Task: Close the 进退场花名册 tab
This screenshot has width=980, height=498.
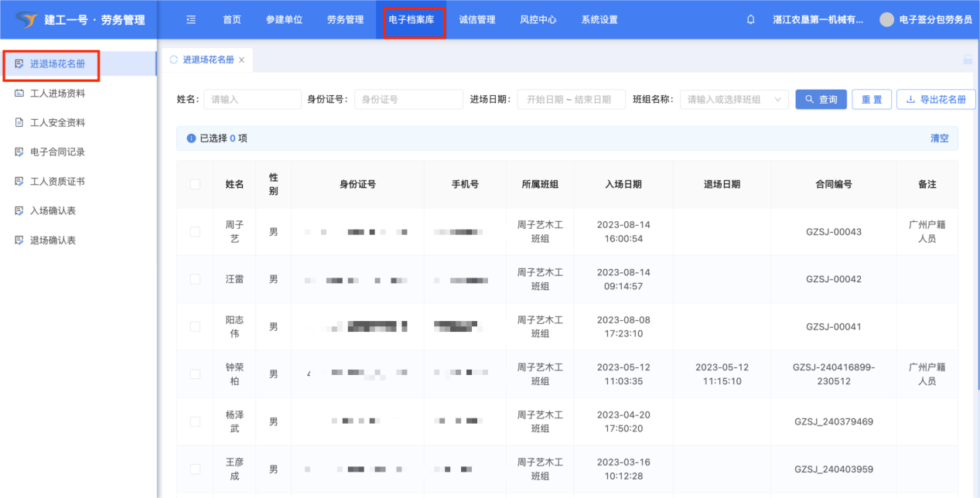Action: click(x=241, y=60)
